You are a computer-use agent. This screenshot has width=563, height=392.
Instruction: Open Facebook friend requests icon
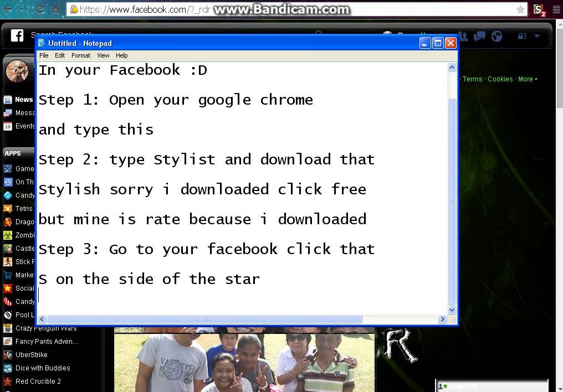pyautogui.click(x=463, y=36)
